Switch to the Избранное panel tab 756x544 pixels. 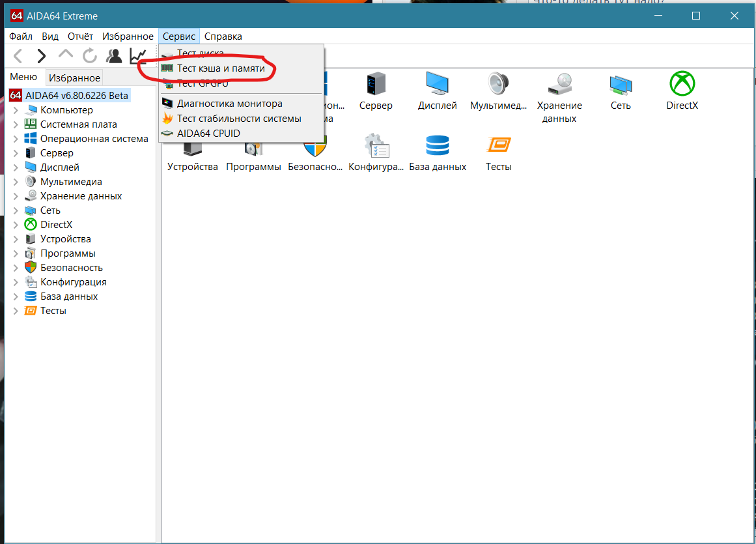click(74, 78)
